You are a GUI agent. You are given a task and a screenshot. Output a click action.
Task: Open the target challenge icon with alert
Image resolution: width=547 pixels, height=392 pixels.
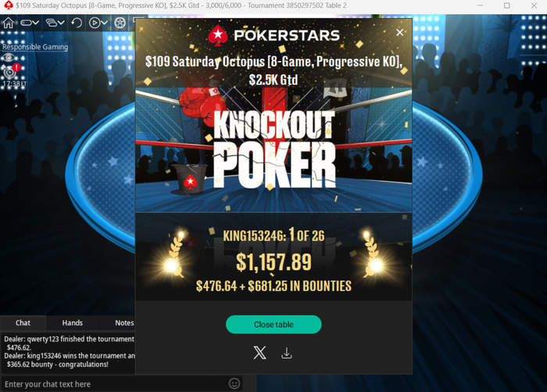(10, 71)
